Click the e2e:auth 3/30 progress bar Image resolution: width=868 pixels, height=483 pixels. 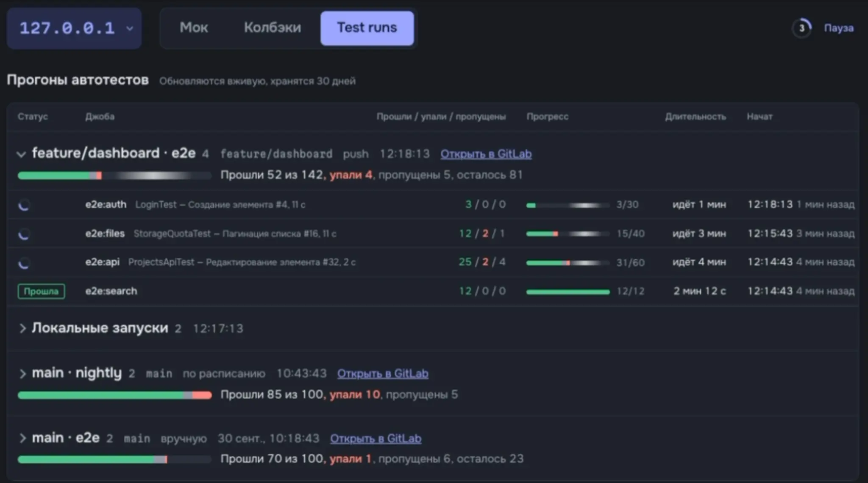[568, 205]
